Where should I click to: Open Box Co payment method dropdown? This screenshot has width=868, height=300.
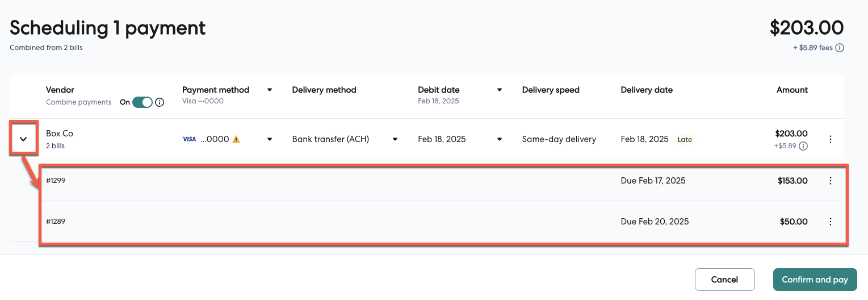point(270,139)
